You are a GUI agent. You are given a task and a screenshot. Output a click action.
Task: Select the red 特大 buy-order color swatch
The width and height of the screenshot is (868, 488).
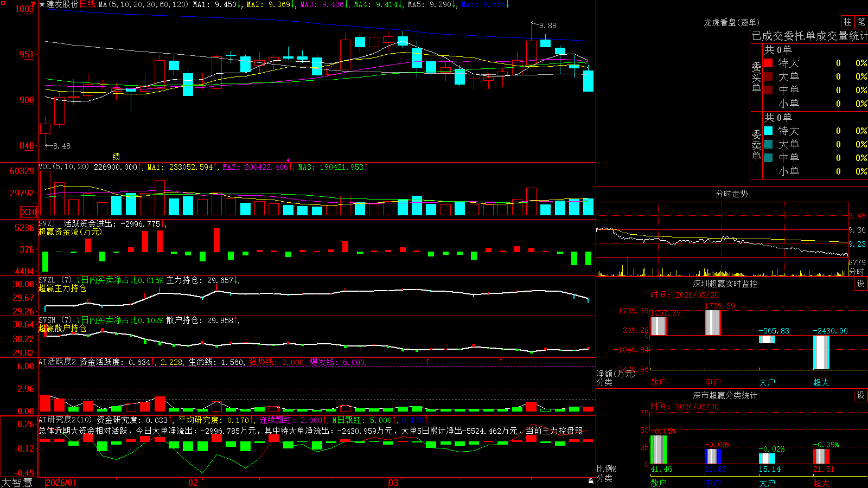click(768, 63)
